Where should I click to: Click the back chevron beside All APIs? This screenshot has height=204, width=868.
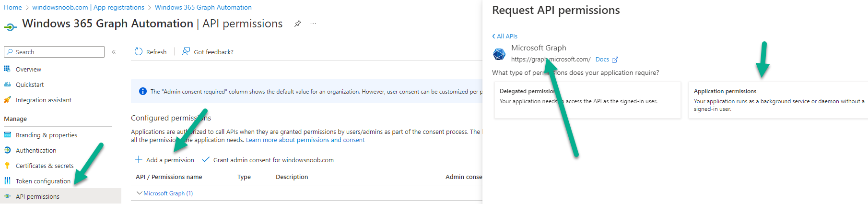point(493,36)
